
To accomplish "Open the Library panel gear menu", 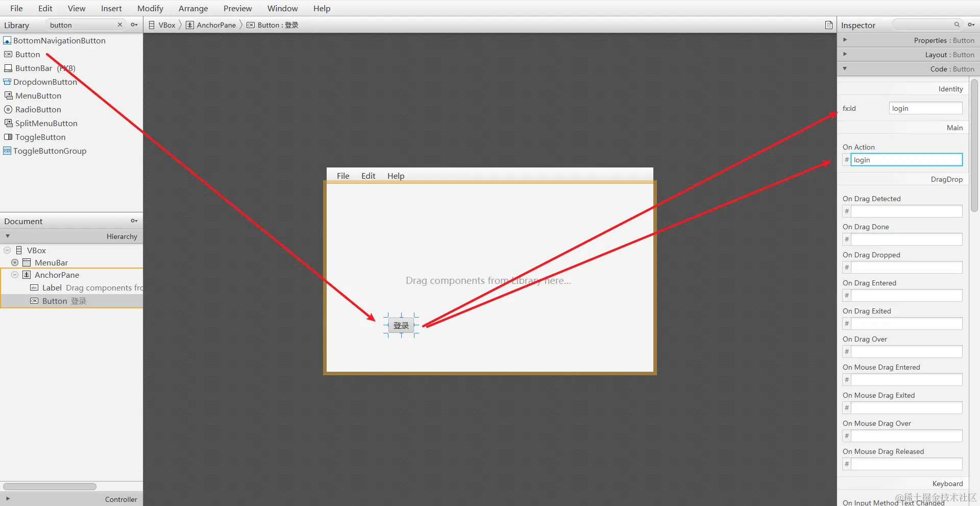I will tap(134, 25).
